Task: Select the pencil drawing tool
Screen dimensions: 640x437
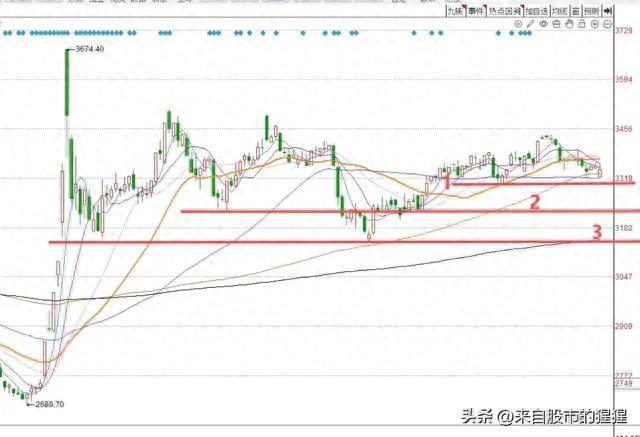Action: coord(530,24)
